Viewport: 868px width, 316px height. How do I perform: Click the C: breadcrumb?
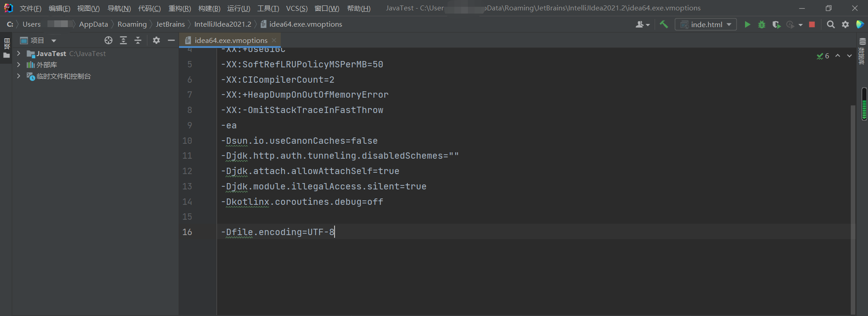9,24
